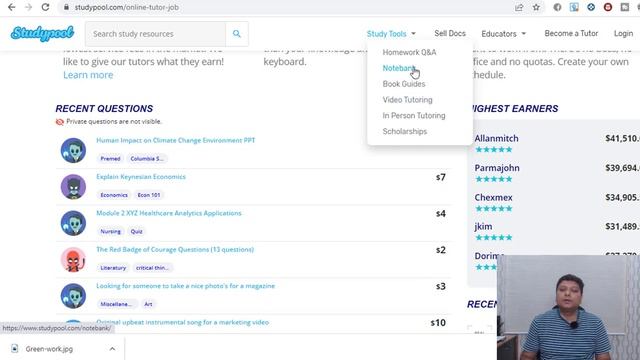Click the share page icon in address bar
Image resolution: width=640 pixels, height=360 pixels.
[519, 7]
